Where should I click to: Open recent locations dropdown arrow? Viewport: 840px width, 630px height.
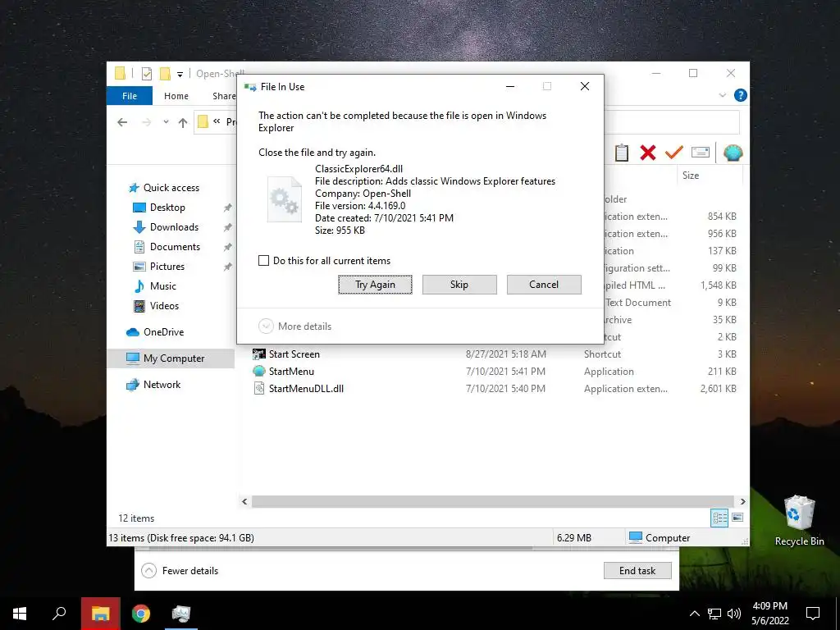coord(166,122)
